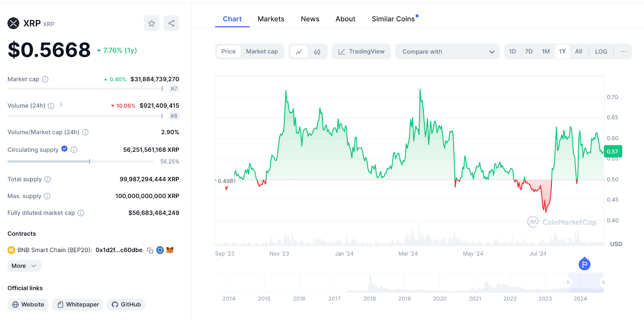Grab the left range selector handle
644x320 pixels.
[x=568, y=283]
